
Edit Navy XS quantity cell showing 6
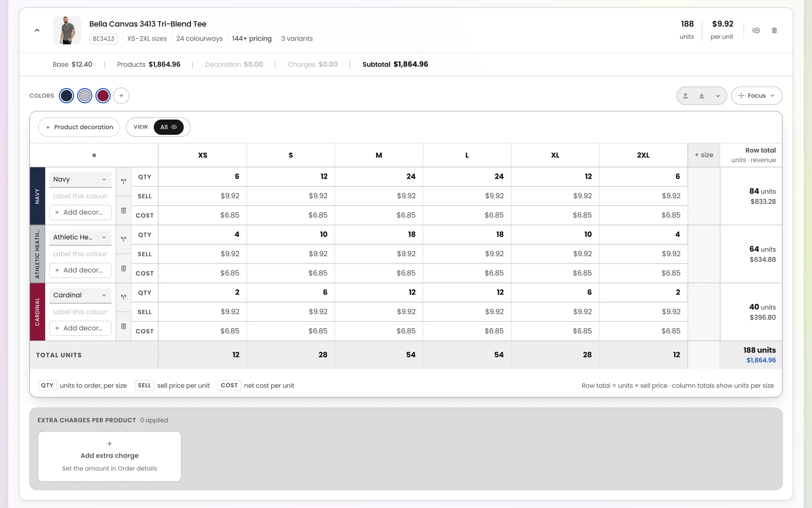(x=203, y=176)
